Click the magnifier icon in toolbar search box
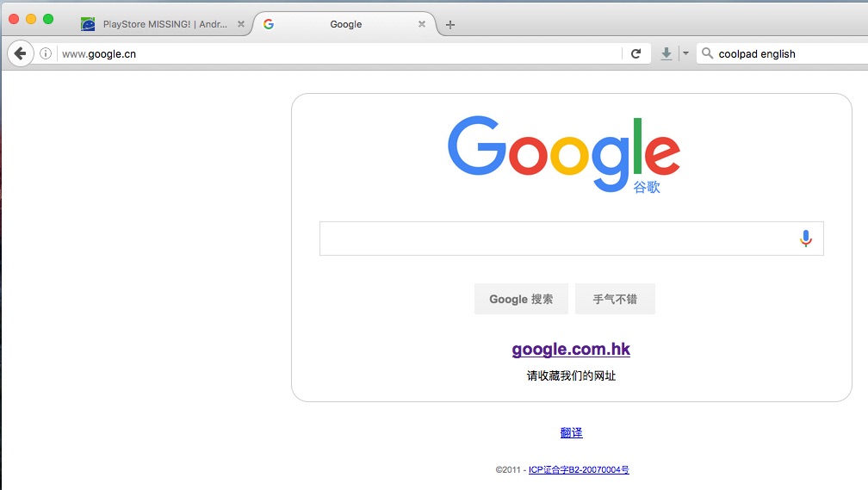The height and width of the screenshot is (490, 868). click(x=707, y=53)
